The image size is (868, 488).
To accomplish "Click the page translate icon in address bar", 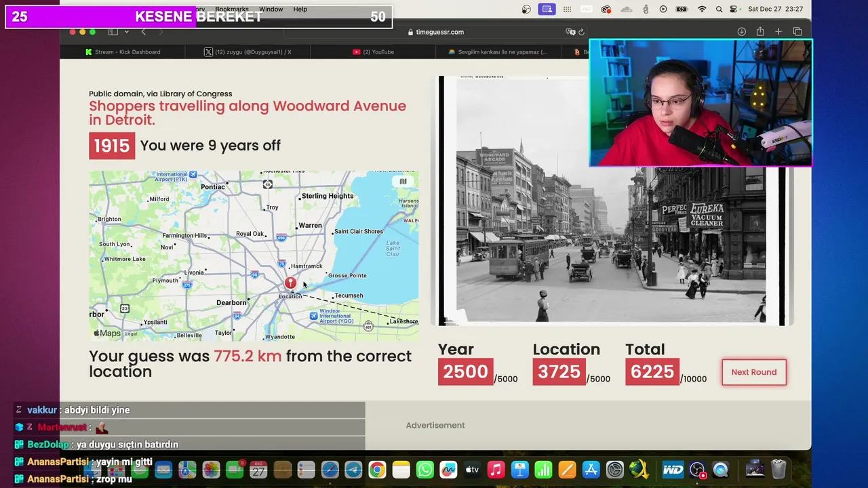I will [x=570, y=32].
